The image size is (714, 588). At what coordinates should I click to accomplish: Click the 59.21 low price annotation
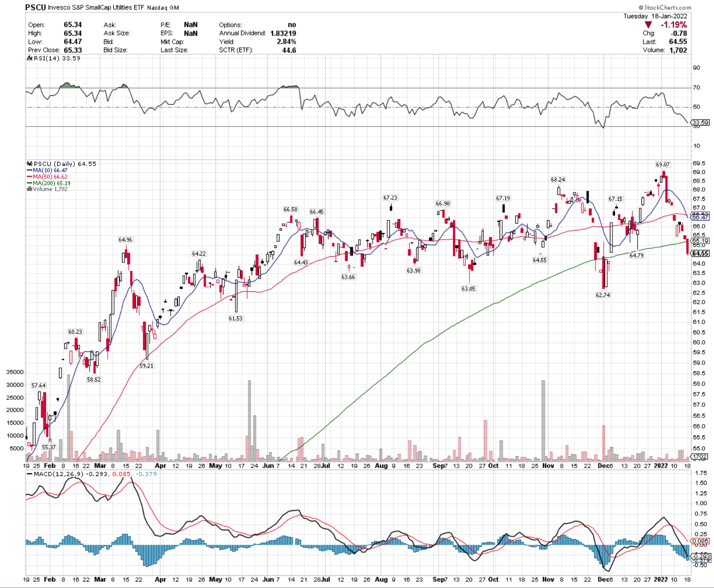(147, 366)
